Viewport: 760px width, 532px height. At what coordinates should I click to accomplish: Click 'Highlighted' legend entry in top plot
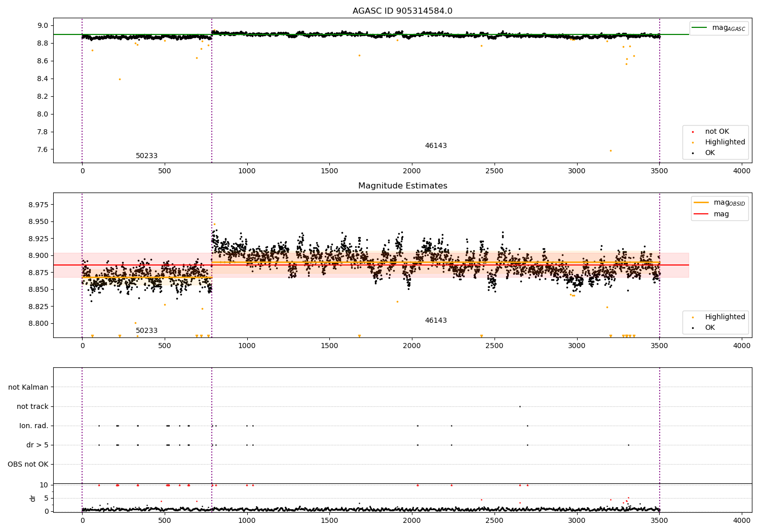pos(725,142)
